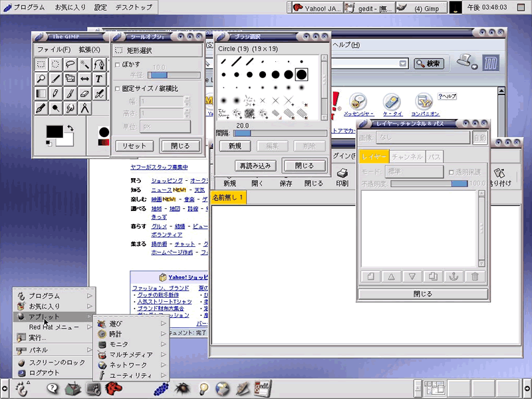Screen dimensions: 532x399
Task: Select the elliptical selection tool
Action: (x=56, y=65)
